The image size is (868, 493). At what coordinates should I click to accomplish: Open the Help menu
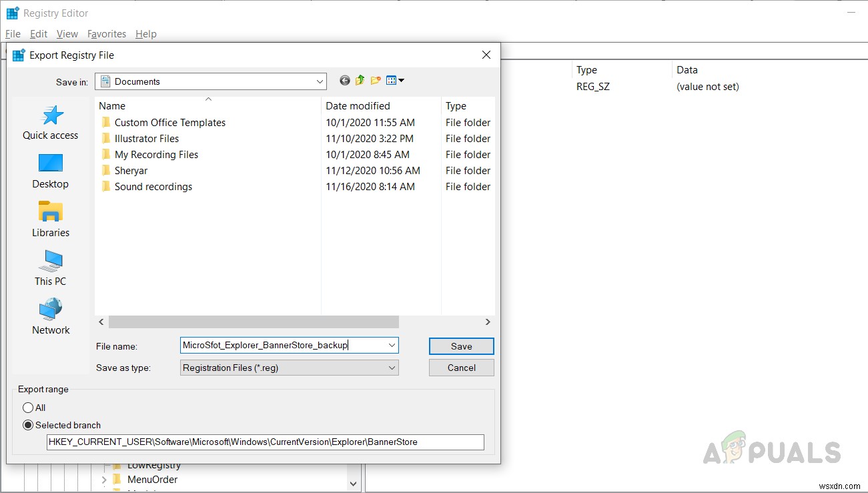point(146,34)
